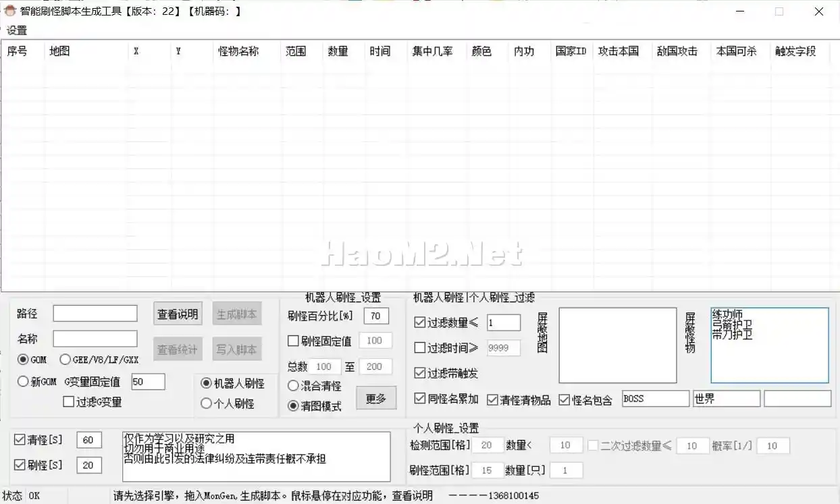Edit the 刷怪[S] value 20
This screenshot has height=504, width=840.
pos(89,465)
